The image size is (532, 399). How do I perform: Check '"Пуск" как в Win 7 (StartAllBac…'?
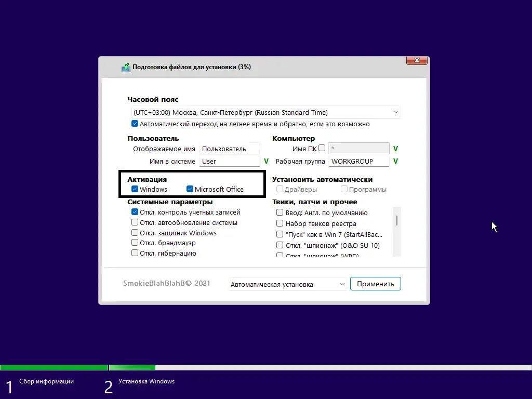[280, 234]
